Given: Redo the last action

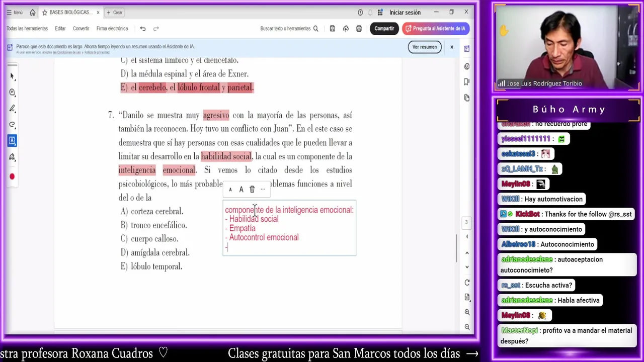Looking at the screenshot, I should pyautogui.click(x=156, y=29).
